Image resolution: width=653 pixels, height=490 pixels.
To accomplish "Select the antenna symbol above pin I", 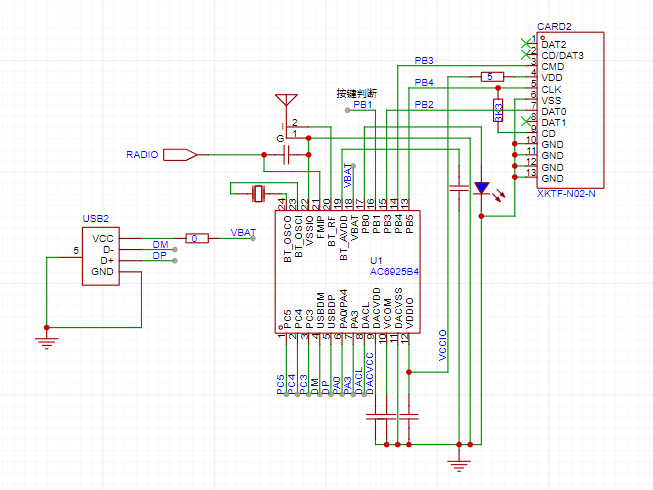I will (287, 102).
